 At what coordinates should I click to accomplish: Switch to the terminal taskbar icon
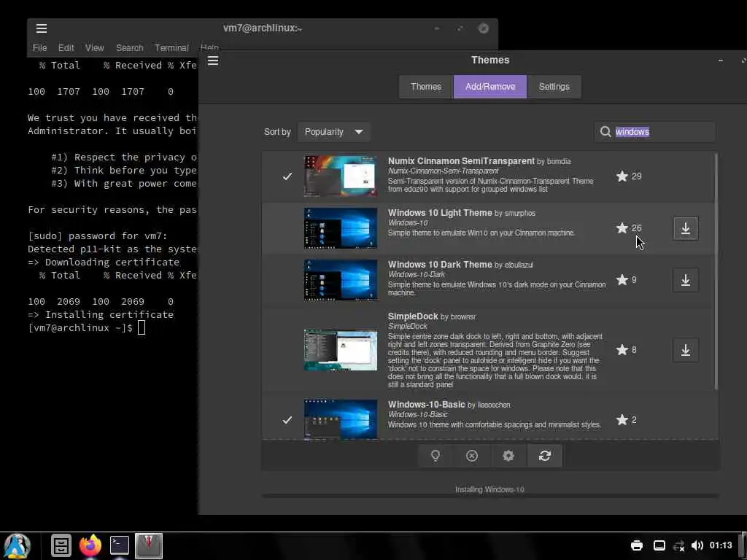pos(120,545)
